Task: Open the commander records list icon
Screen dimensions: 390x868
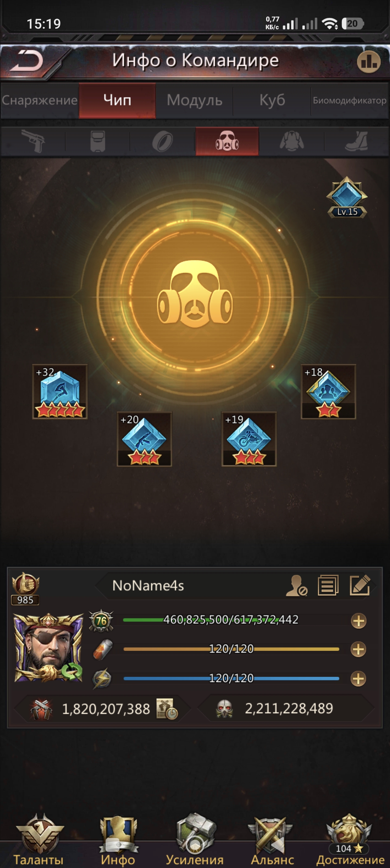Action: click(328, 585)
